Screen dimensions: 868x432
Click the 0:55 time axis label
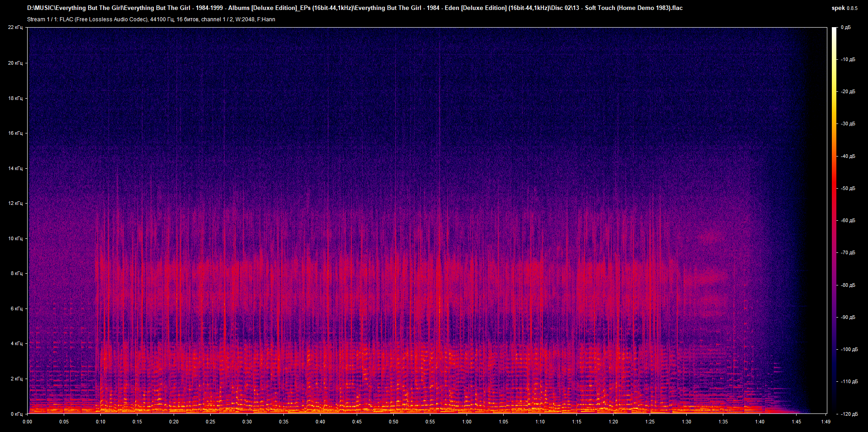pos(430,422)
